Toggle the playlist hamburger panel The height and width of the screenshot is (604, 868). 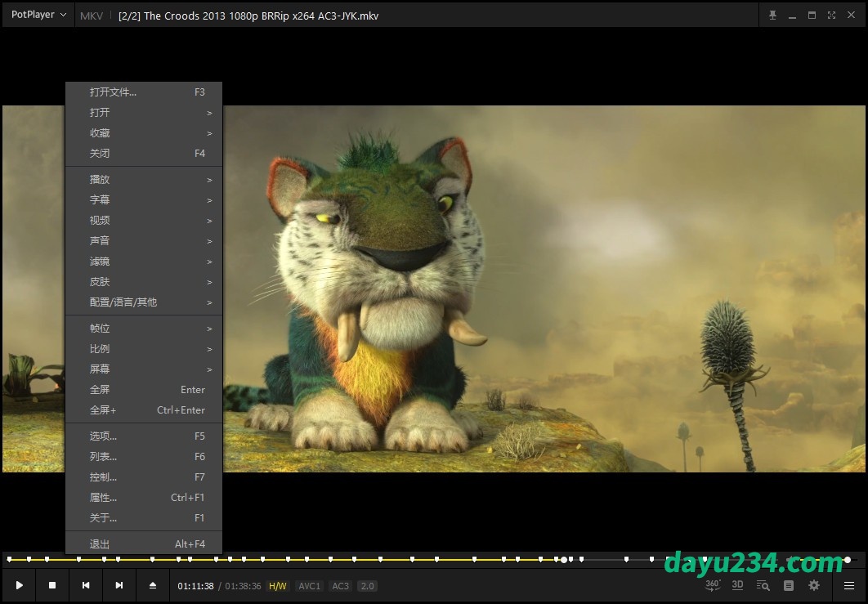coord(849,585)
